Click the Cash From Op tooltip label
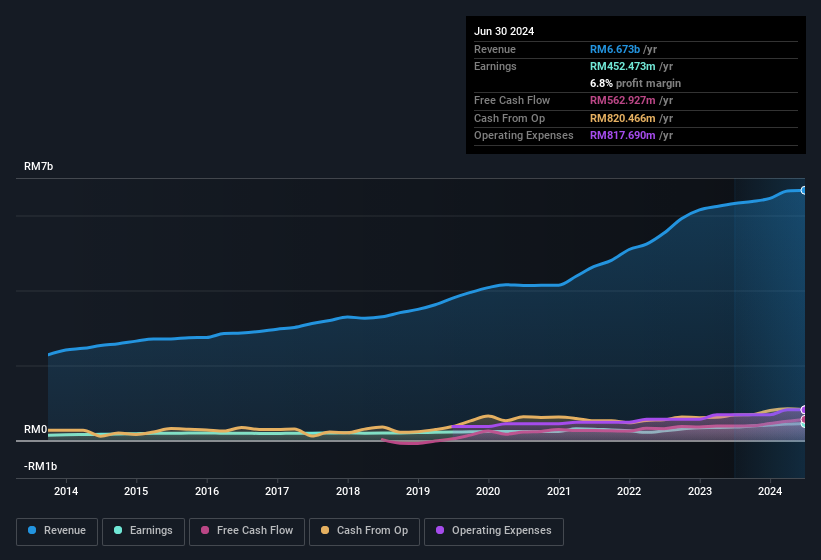 pos(509,118)
